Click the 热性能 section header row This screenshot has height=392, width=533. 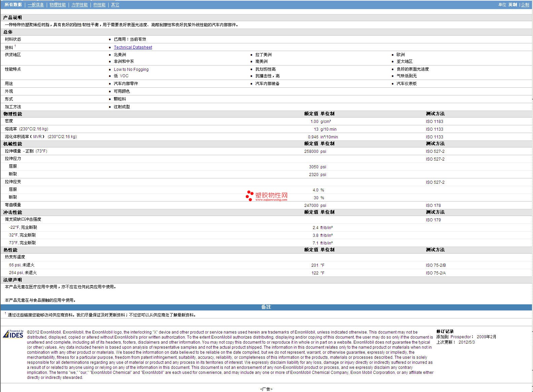click(x=10, y=250)
